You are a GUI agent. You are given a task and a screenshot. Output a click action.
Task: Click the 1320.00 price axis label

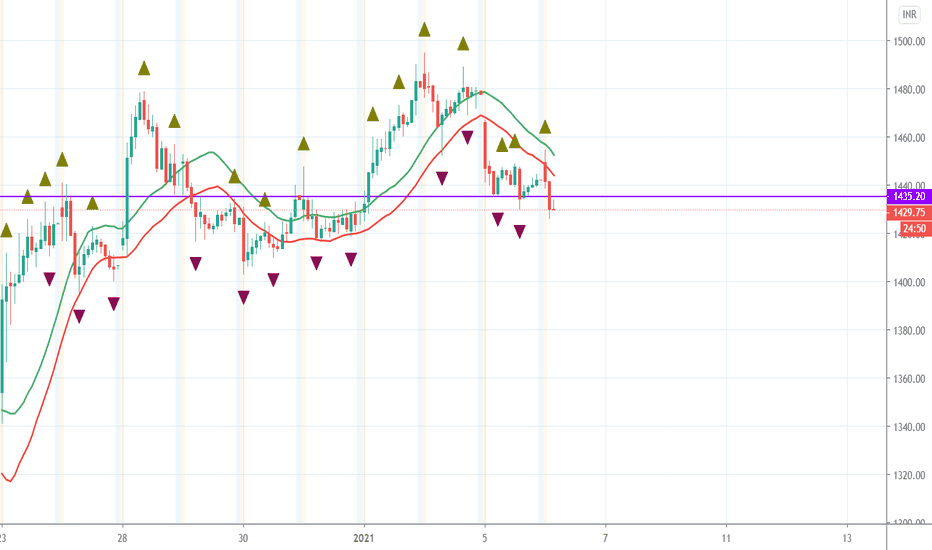click(909, 475)
